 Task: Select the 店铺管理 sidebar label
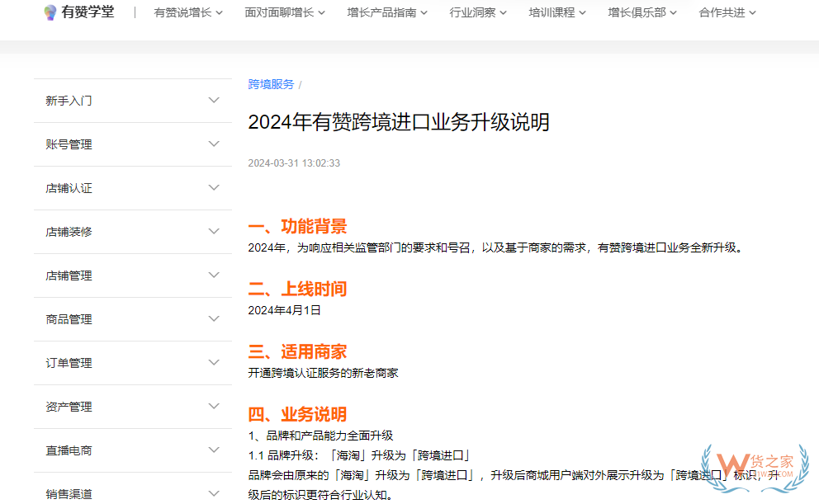pyautogui.click(x=69, y=276)
